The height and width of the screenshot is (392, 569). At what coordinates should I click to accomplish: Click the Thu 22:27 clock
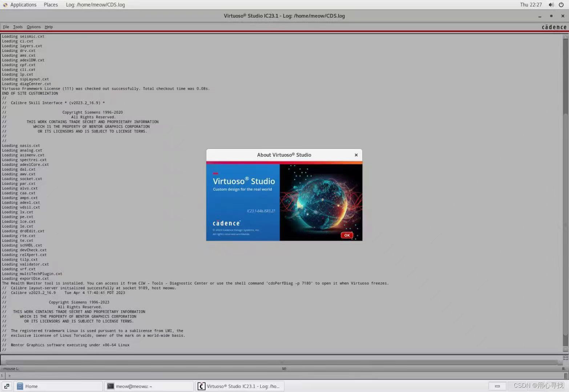click(x=530, y=5)
